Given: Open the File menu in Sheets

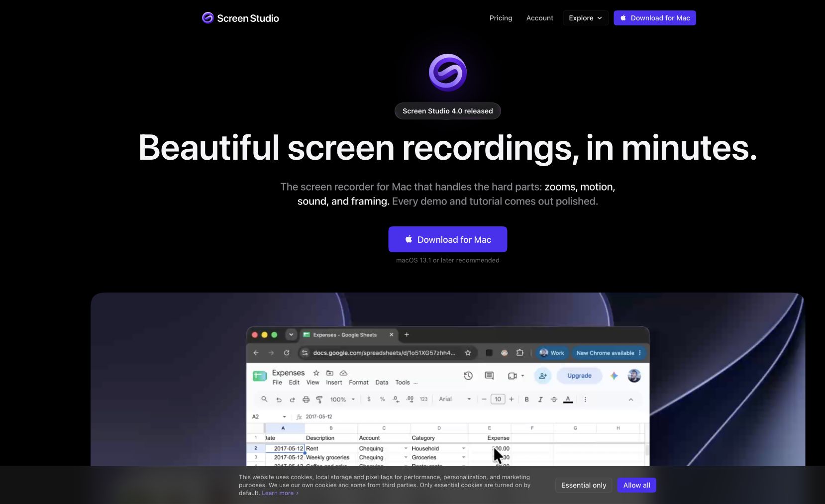Looking at the screenshot, I should point(277,383).
